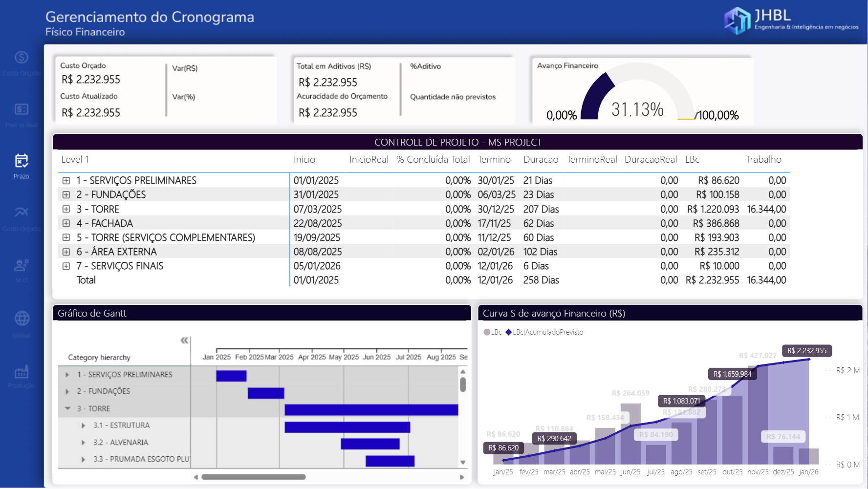Select the Acuracidade do Orçamento value
This screenshot has height=489, width=868.
click(x=328, y=113)
